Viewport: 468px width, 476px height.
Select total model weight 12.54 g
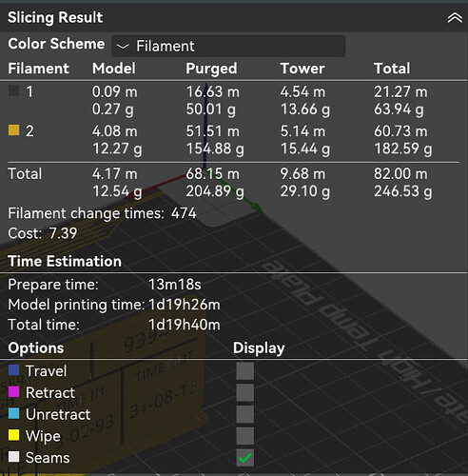(x=117, y=191)
